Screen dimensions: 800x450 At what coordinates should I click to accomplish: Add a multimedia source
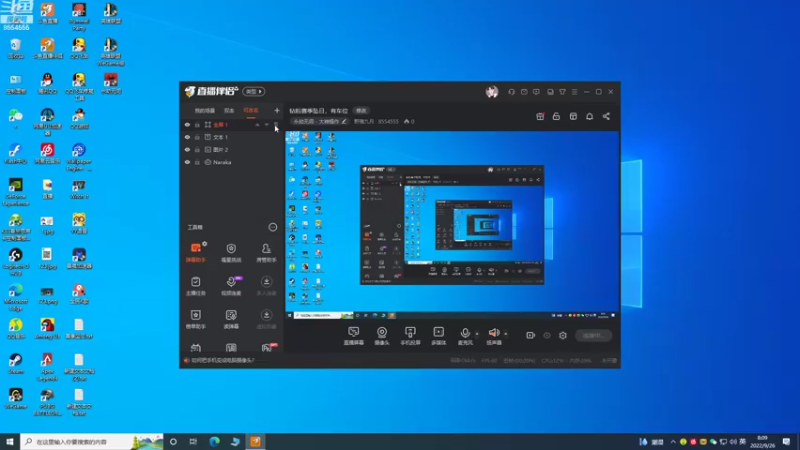pos(438,336)
